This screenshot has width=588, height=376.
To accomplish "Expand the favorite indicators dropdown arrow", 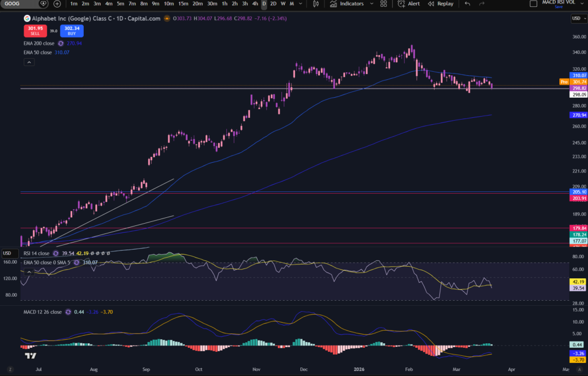I will click(x=372, y=4).
